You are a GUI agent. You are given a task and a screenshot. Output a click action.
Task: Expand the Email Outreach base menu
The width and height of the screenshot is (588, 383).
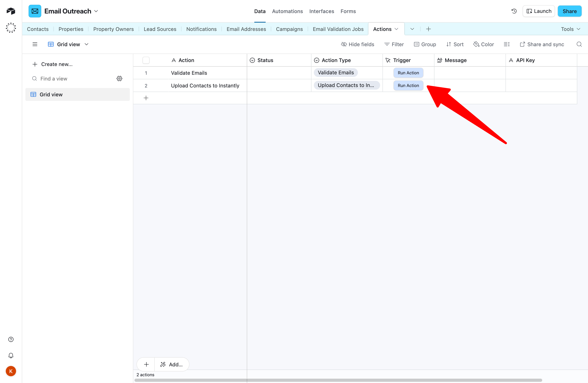pos(96,11)
